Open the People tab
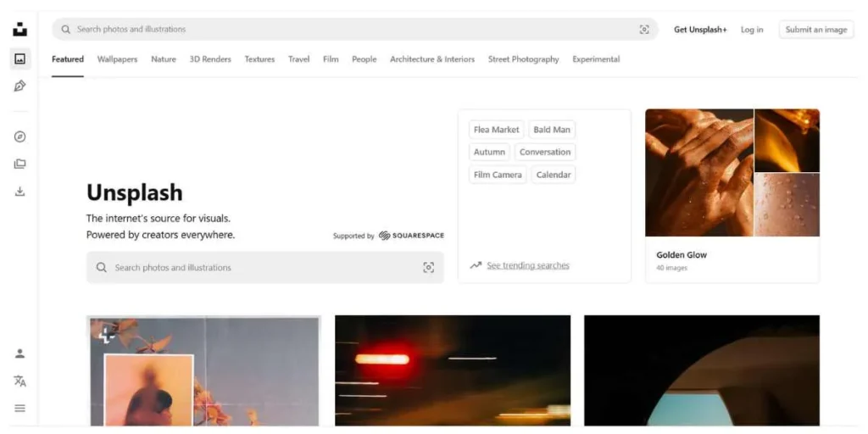868x434 pixels. point(364,59)
